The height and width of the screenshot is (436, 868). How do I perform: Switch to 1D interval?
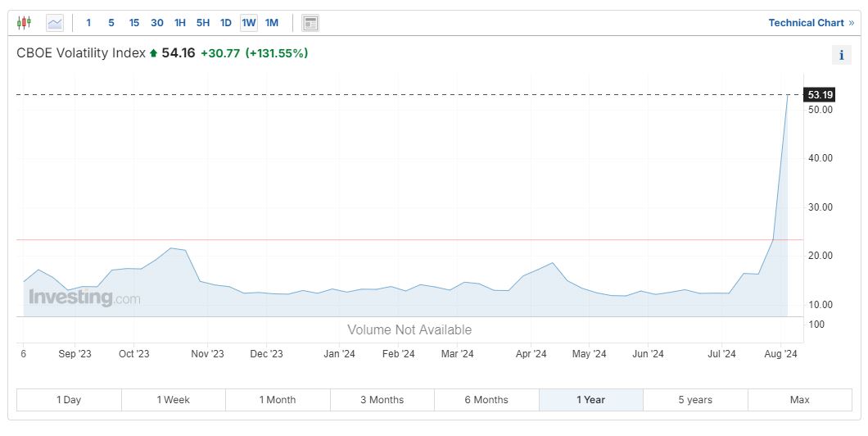point(226,23)
